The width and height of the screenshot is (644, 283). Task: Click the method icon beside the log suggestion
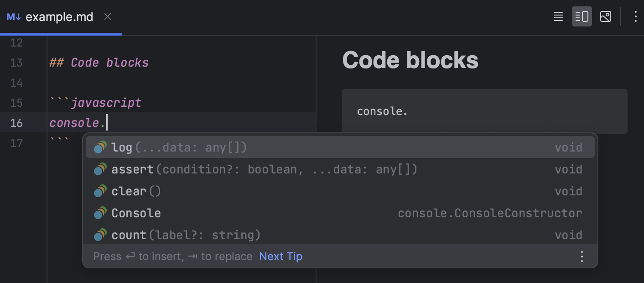[x=100, y=147]
